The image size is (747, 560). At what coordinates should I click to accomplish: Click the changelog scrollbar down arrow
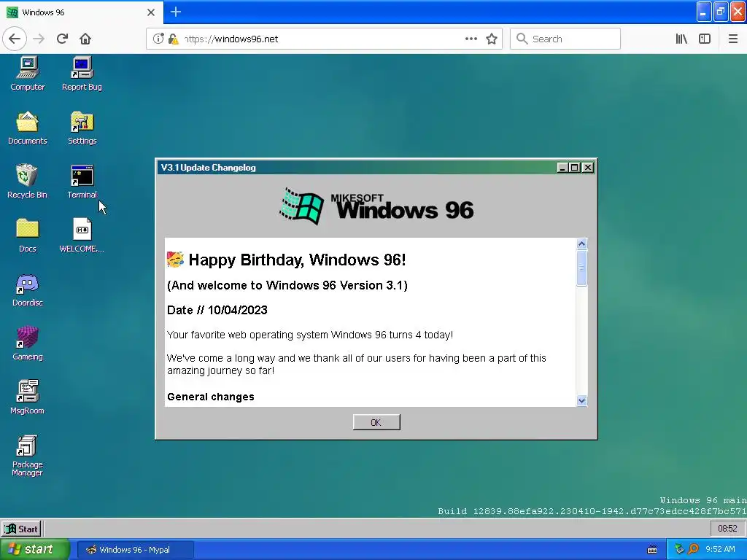pyautogui.click(x=581, y=401)
